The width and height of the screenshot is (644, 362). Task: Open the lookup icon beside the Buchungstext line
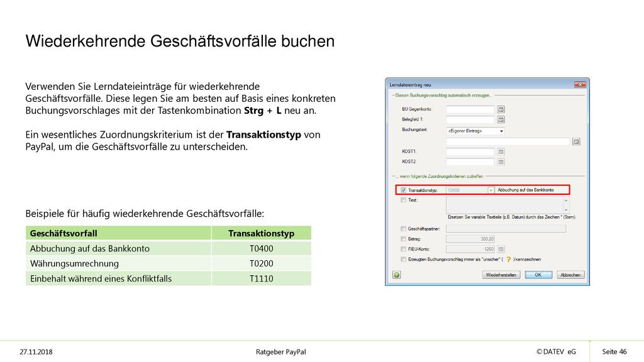click(x=576, y=141)
